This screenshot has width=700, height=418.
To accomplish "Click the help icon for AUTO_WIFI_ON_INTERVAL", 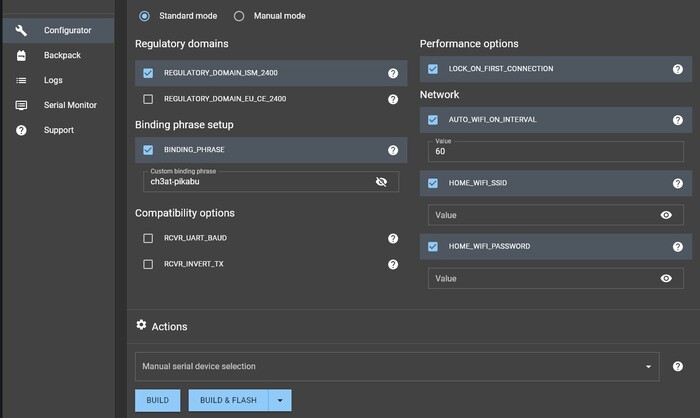I will coord(678,120).
